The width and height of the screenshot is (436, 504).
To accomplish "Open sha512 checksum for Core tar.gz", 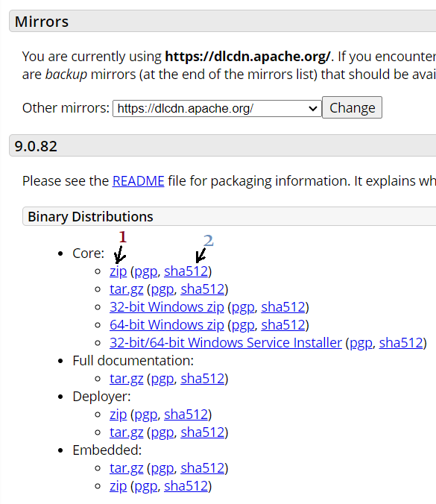I will pyautogui.click(x=203, y=289).
